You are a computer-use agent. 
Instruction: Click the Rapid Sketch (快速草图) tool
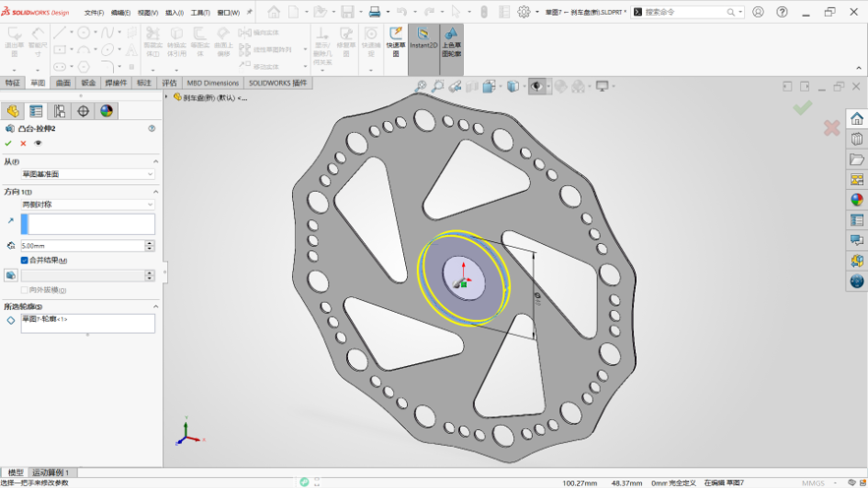tap(396, 42)
